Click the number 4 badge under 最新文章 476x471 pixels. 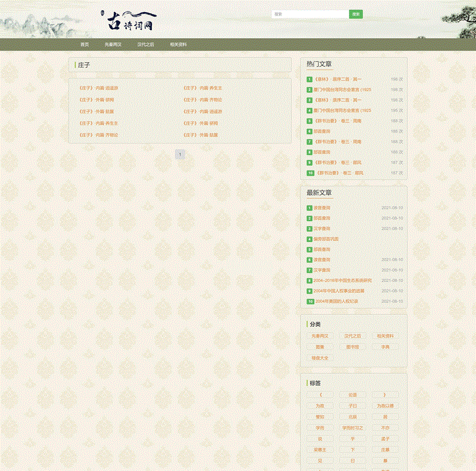[x=309, y=239]
